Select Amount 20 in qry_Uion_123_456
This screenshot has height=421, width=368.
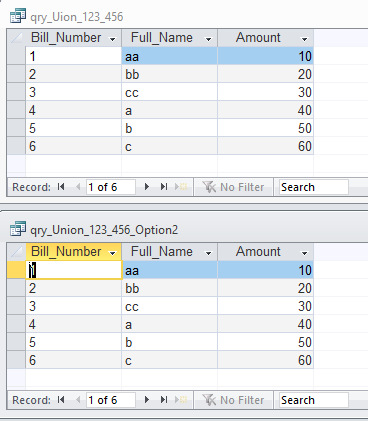point(266,74)
